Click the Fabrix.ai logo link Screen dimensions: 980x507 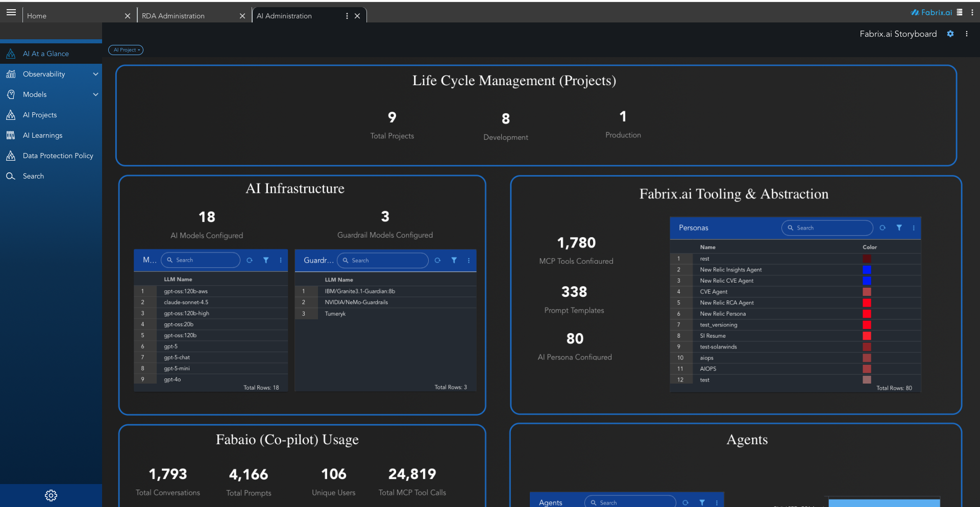[x=932, y=12]
